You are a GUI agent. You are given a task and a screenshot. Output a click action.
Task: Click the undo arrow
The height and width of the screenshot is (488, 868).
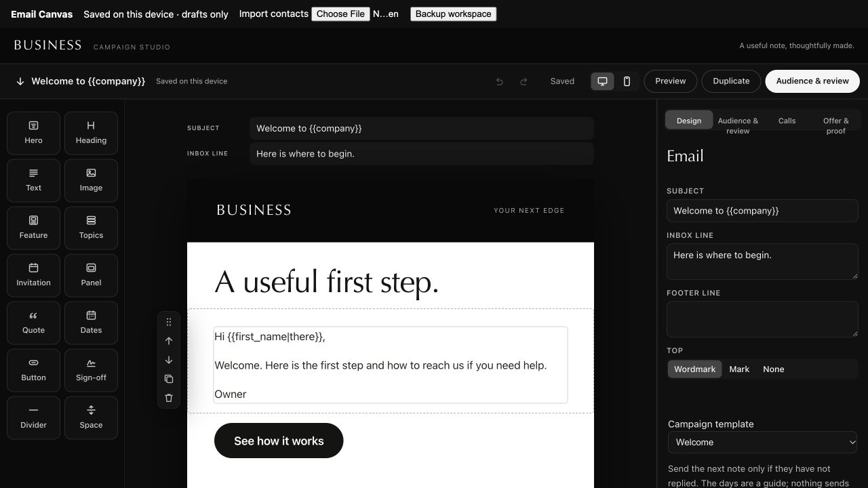pos(500,81)
